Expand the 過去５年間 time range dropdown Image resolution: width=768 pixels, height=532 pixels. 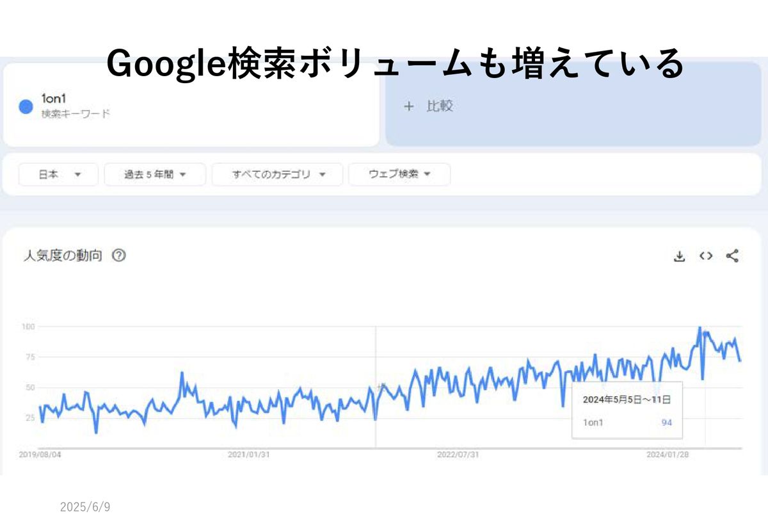pyautogui.click(x=155, y=174)
